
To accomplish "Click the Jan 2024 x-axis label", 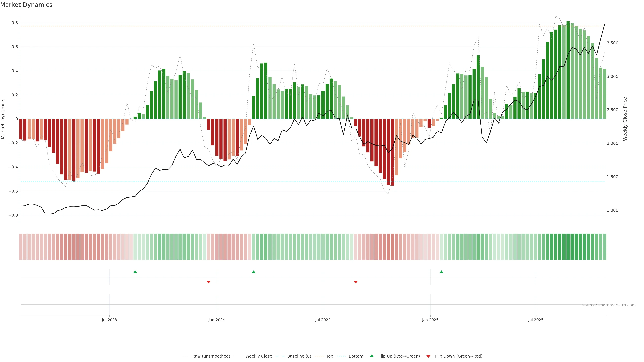I will pos(217,320).
